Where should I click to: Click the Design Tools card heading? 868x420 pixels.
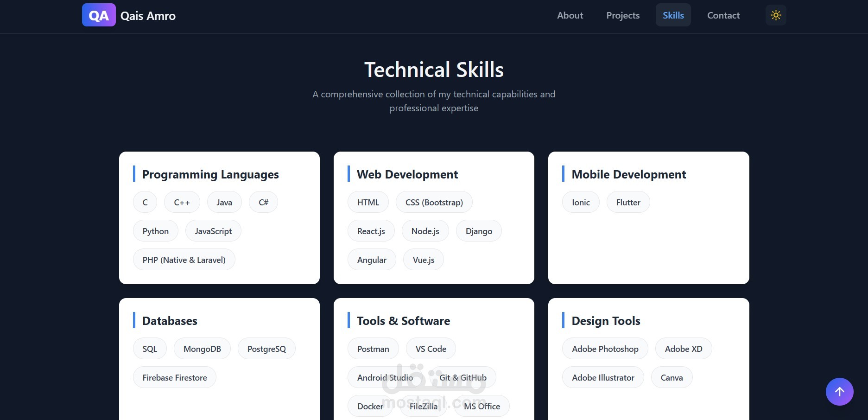[606, 321]
